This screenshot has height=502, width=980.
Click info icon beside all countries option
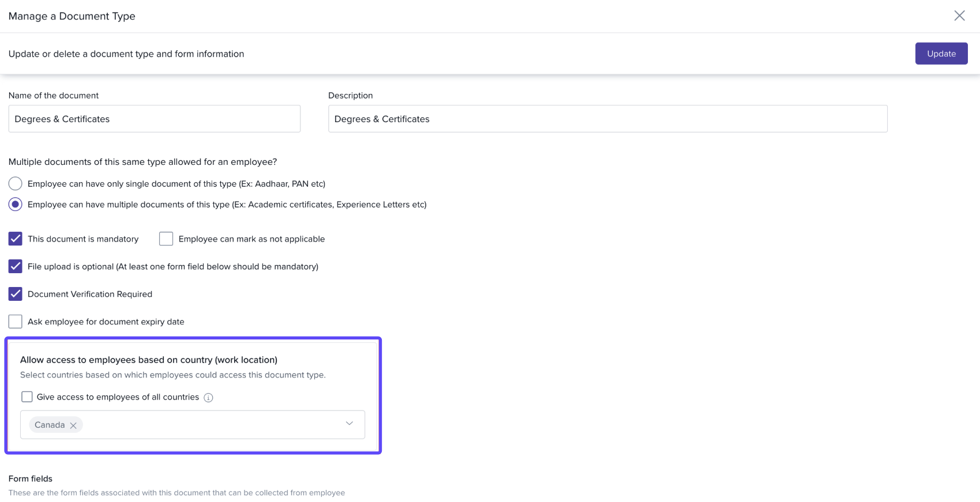[x=209, y=398]
